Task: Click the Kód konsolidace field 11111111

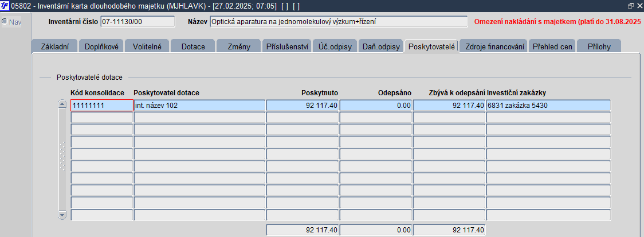Action: tap(102, 106)
